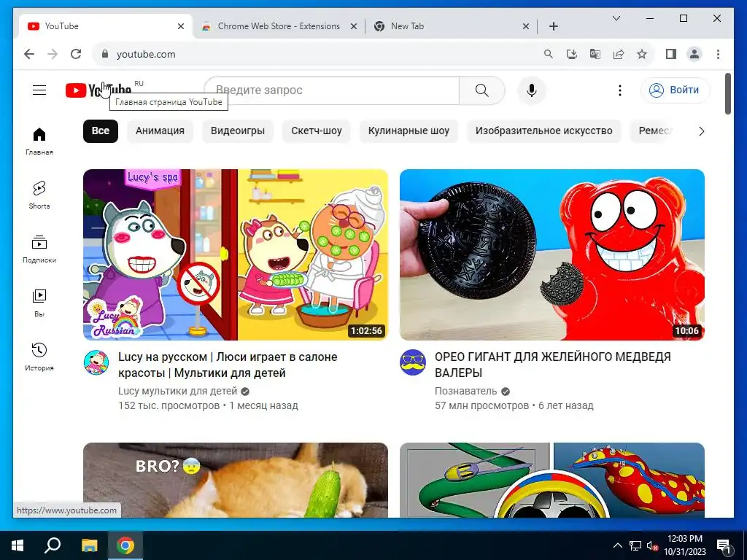Go forward with the browser forward arrow
Screen dimensions: 747x560
tap(53, 54)
